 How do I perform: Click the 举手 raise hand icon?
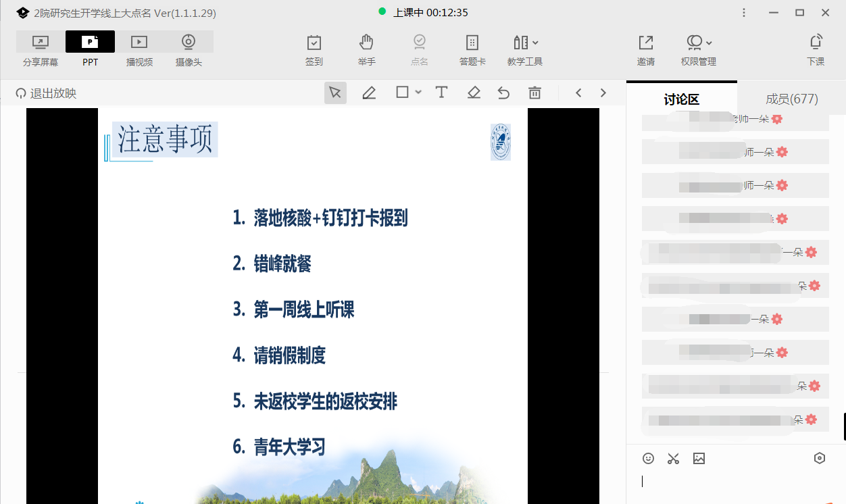pyautogui.click(x=366, y=50)
